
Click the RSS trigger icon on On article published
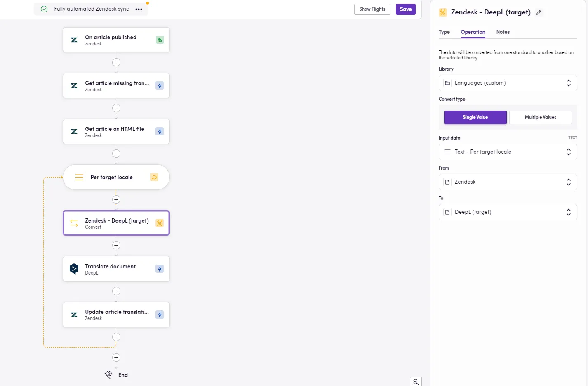[x=160, y=40]
